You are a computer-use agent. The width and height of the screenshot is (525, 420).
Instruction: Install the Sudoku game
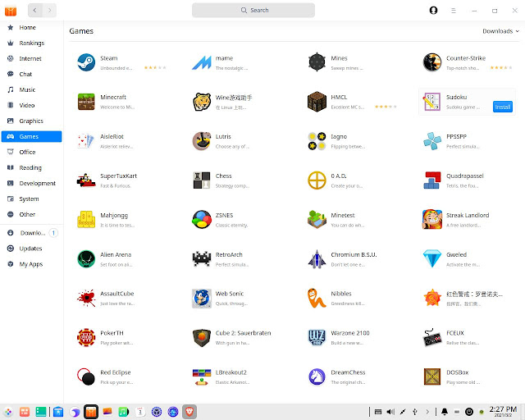pos(503,107)
